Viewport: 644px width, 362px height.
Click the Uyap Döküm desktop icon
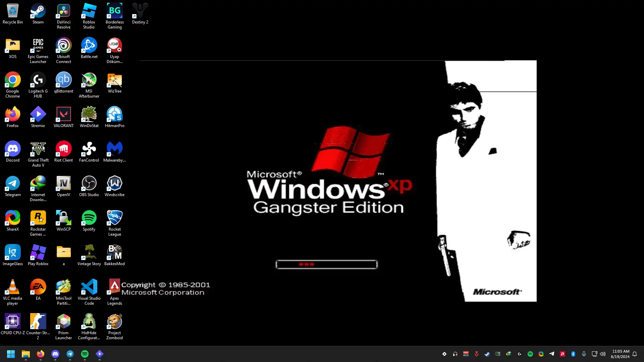pyautogui.click(x=115, y=51)
